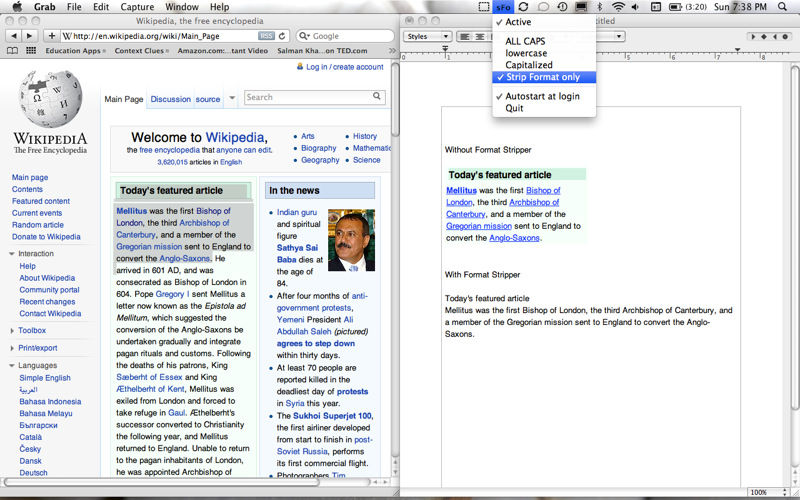This screenshot has width=800, height=500.
Task: Click the Safari back arrow button
Action: [x=13, y=36]
